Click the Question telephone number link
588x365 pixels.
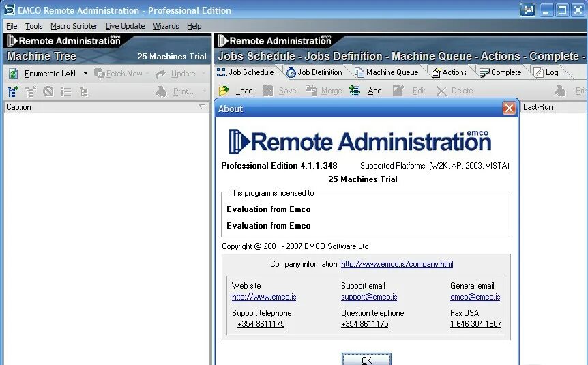364,324
